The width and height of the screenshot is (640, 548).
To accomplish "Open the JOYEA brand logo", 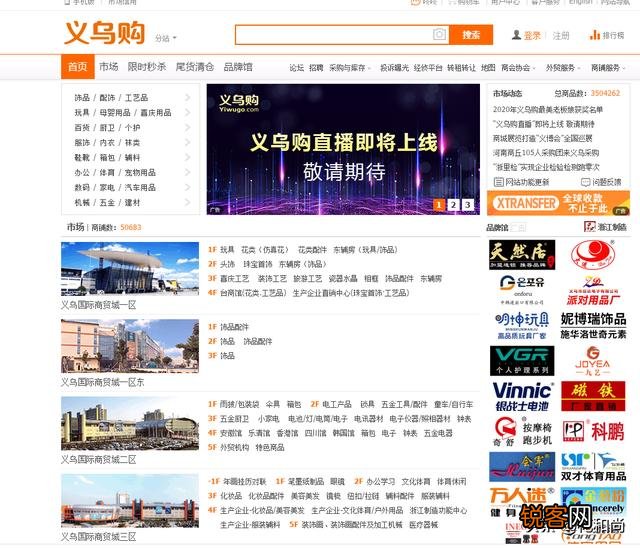I will [593, 361].
